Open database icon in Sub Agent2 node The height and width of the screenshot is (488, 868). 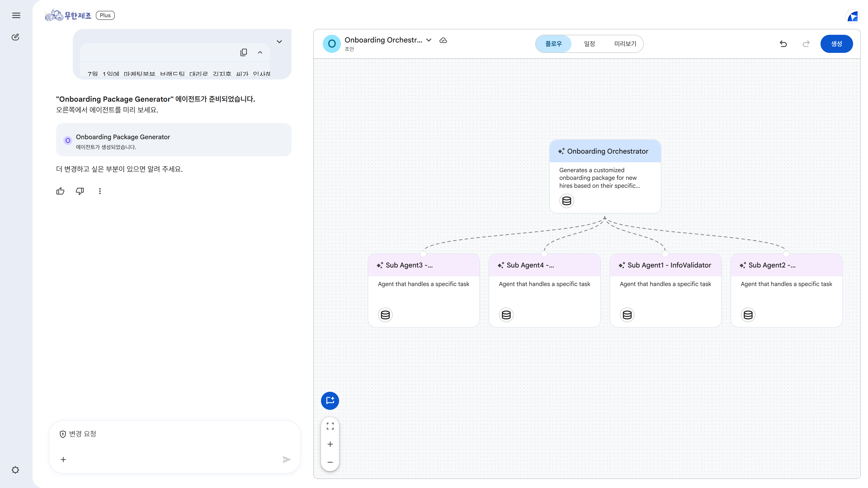(748, 315)
